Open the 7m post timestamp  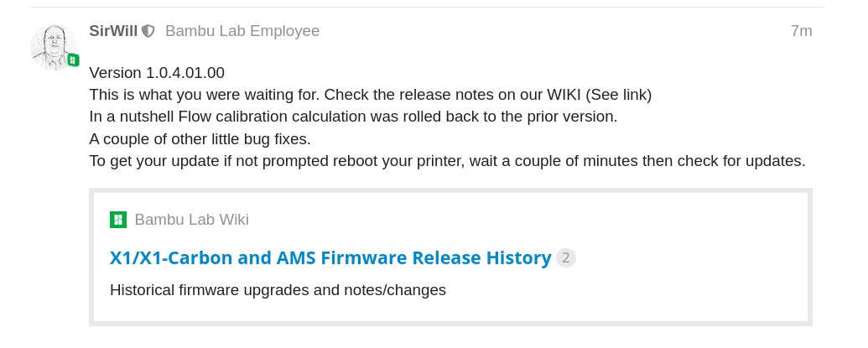(x=801, y=31)
